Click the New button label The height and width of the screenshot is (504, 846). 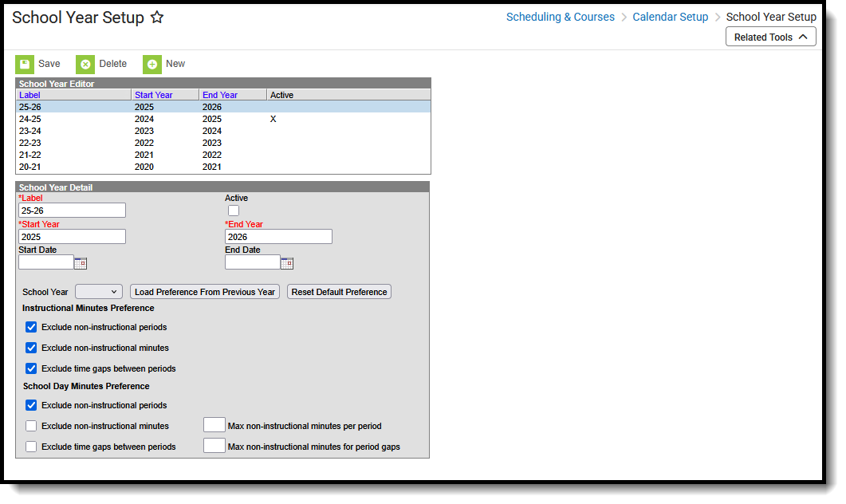175,64
